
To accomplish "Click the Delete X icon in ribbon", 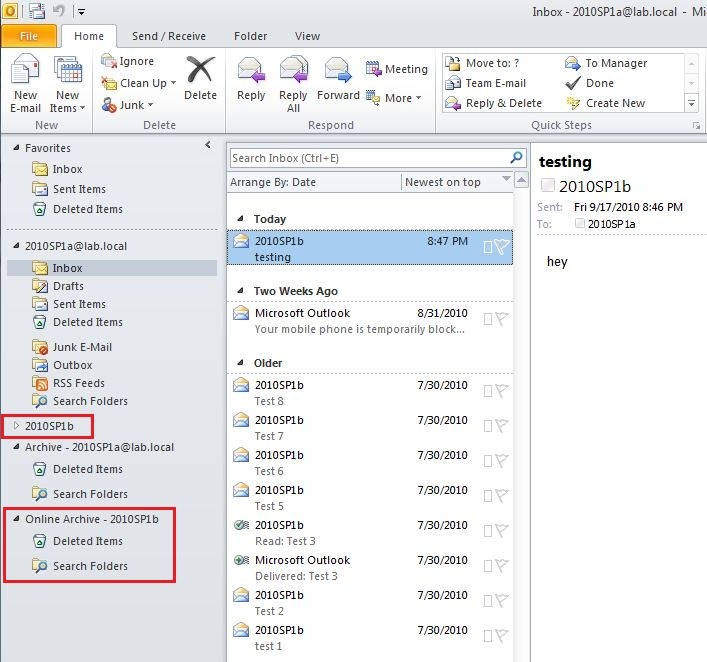I will (x=201, y=69).
